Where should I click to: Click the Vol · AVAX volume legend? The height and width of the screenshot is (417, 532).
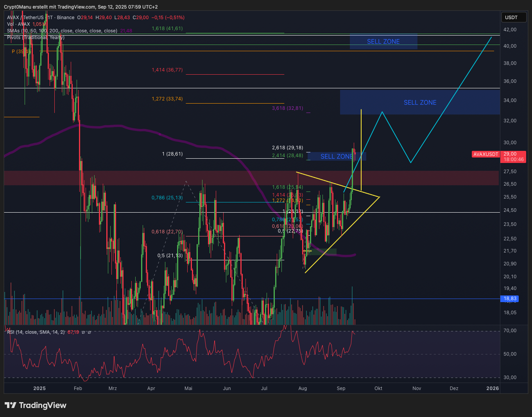point(18,24)
